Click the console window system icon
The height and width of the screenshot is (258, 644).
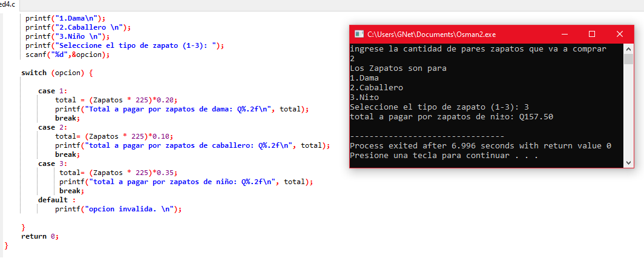click(358, 34)
